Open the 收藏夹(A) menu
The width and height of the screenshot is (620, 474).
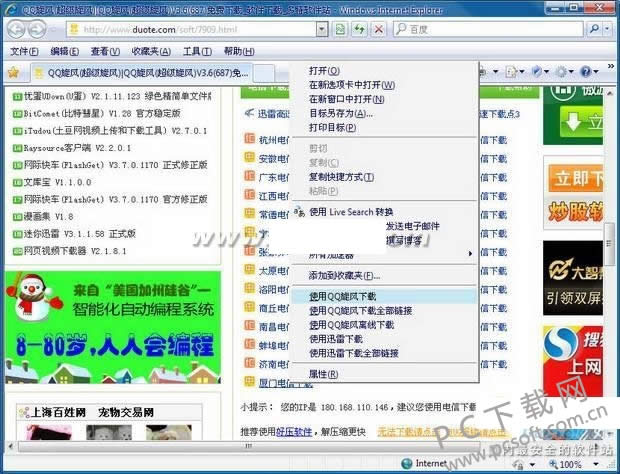point(151,51)
